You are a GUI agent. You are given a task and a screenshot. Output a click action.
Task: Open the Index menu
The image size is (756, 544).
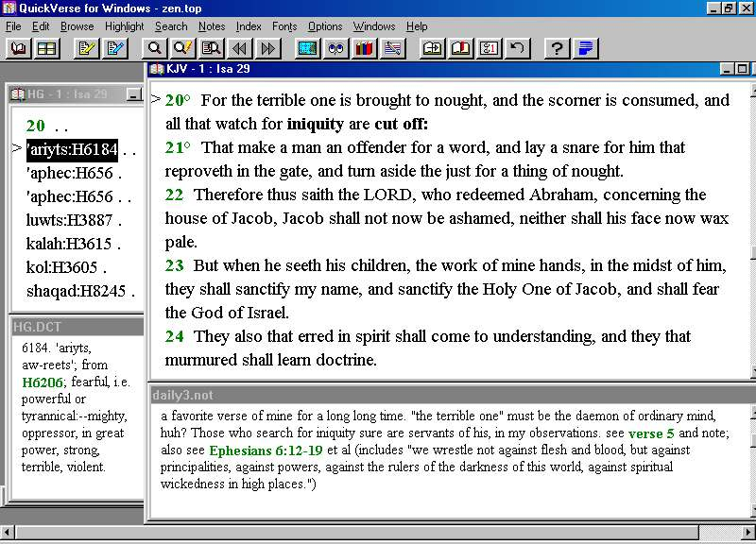tap(249, 26)
